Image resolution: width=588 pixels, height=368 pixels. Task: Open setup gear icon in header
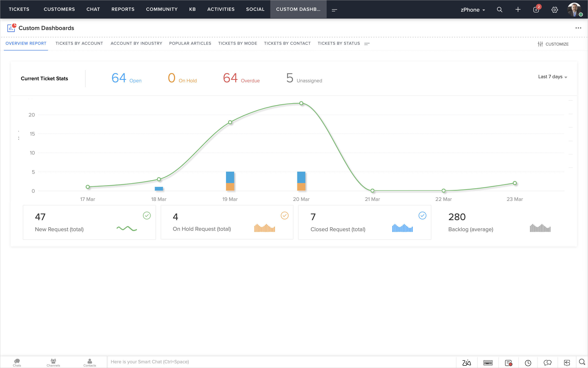point(555,10)
